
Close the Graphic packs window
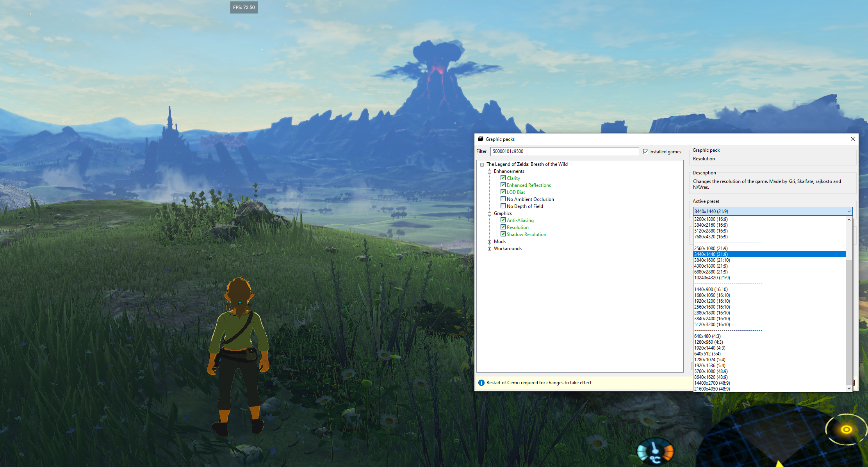853,139
